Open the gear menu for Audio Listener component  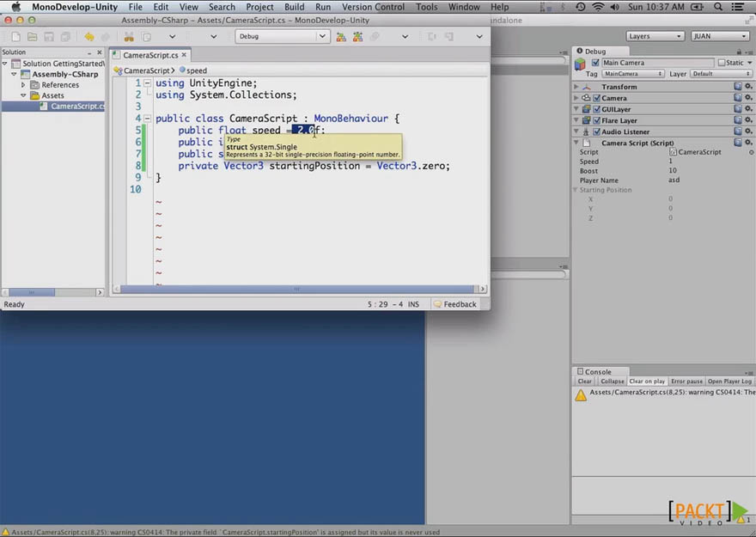748,131
